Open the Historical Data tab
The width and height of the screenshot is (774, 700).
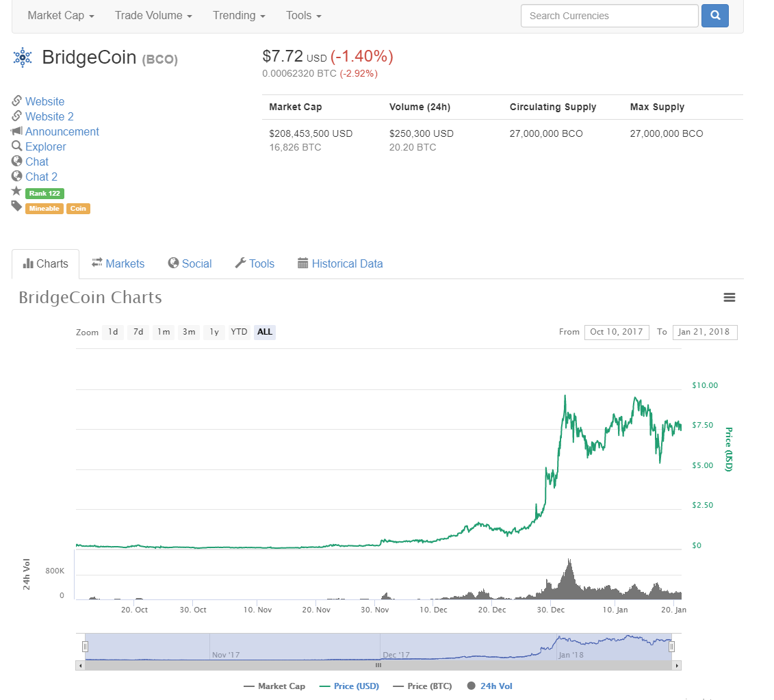coord(340,263)
